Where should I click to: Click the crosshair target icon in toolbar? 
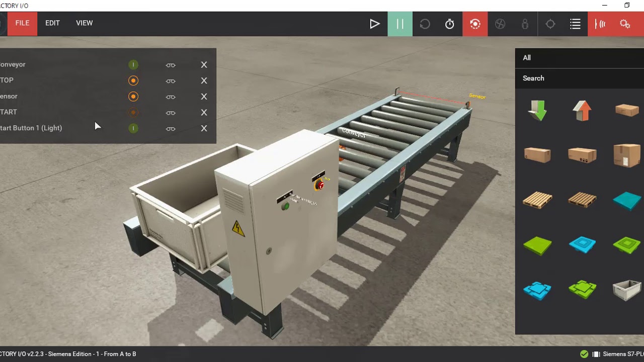(550, 24)
